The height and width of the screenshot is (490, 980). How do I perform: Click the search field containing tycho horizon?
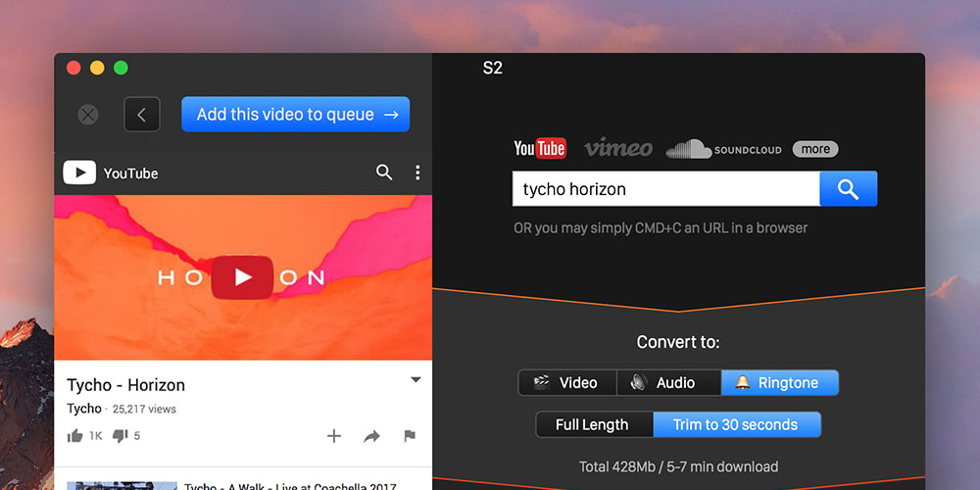coord(666,189)
